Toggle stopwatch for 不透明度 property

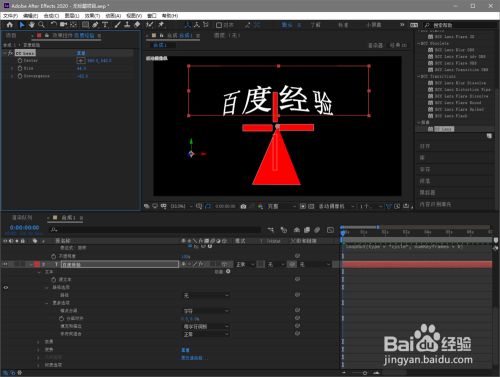pyautogui.click(x=54, y=256)
